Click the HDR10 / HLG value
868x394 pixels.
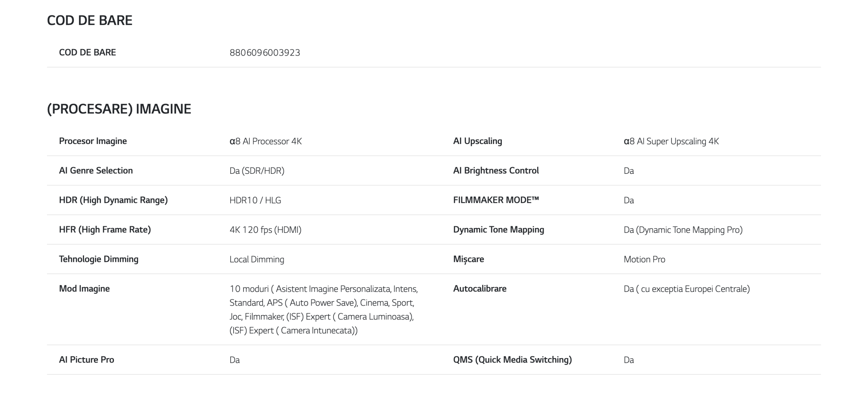(x=255, y=200)
